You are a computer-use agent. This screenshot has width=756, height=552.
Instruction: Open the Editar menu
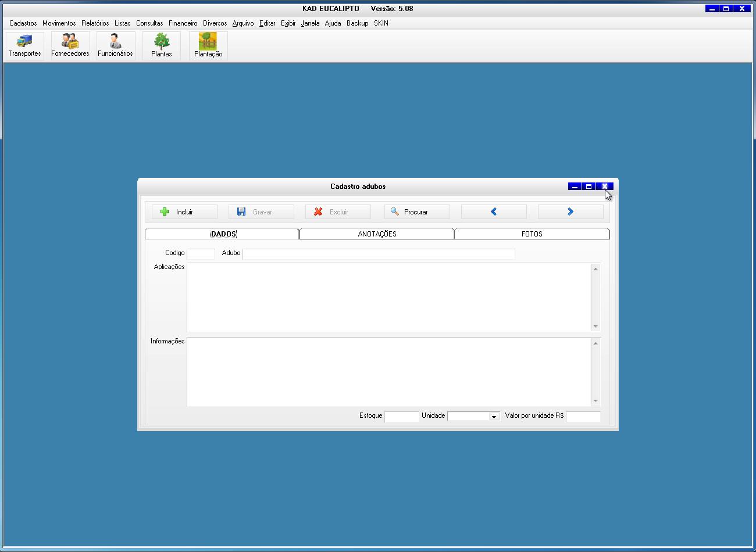tap(267, 23)
